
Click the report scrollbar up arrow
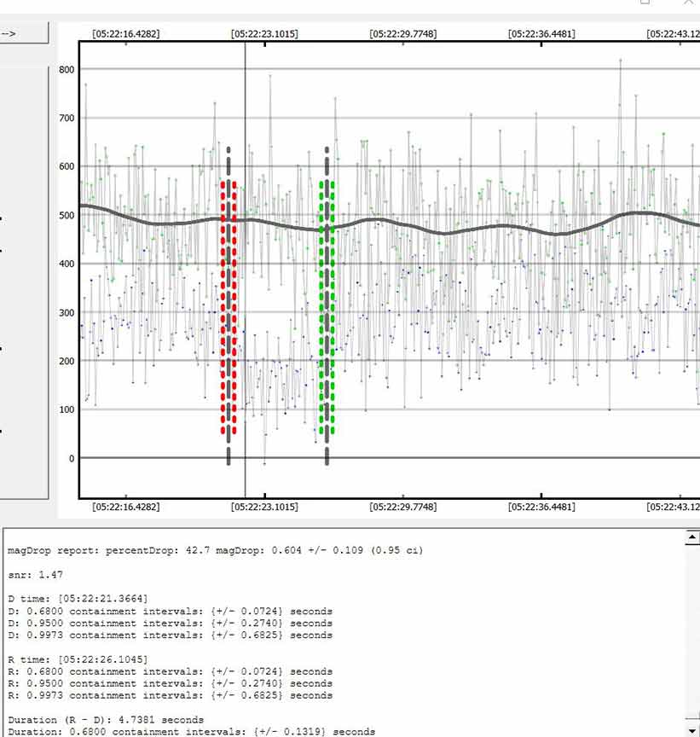tap(692, 537)
